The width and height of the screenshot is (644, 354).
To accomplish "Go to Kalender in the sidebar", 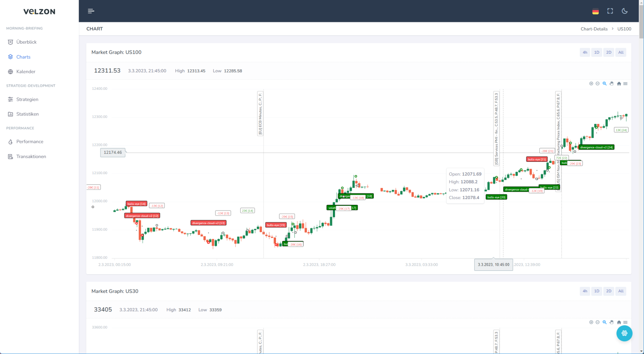I will [x=26, y=72].
